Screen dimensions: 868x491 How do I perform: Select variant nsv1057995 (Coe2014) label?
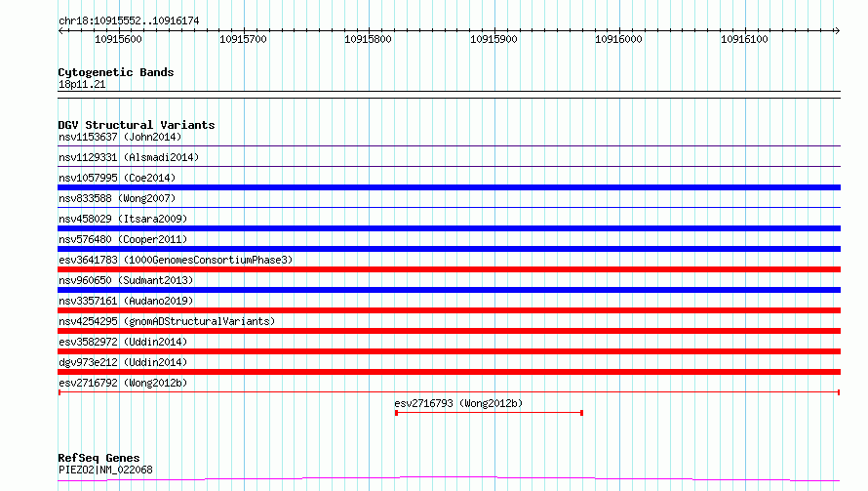tap(117, 178)
